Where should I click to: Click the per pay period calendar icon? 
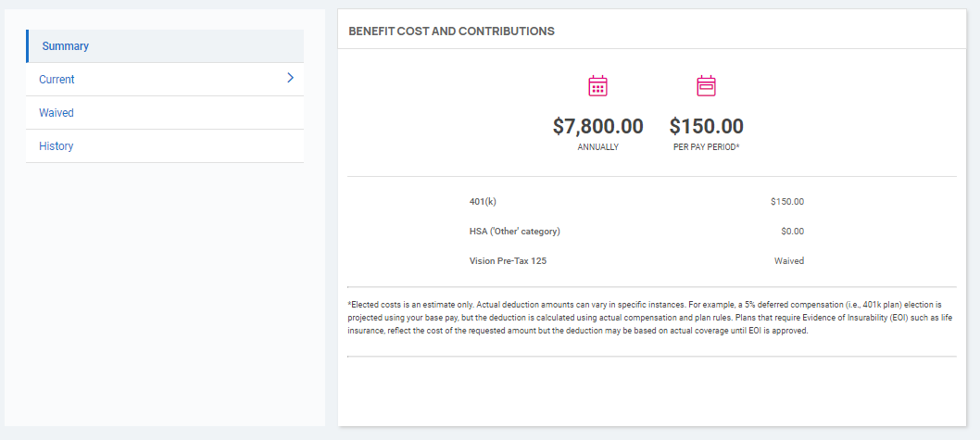(x=706, y=85)
